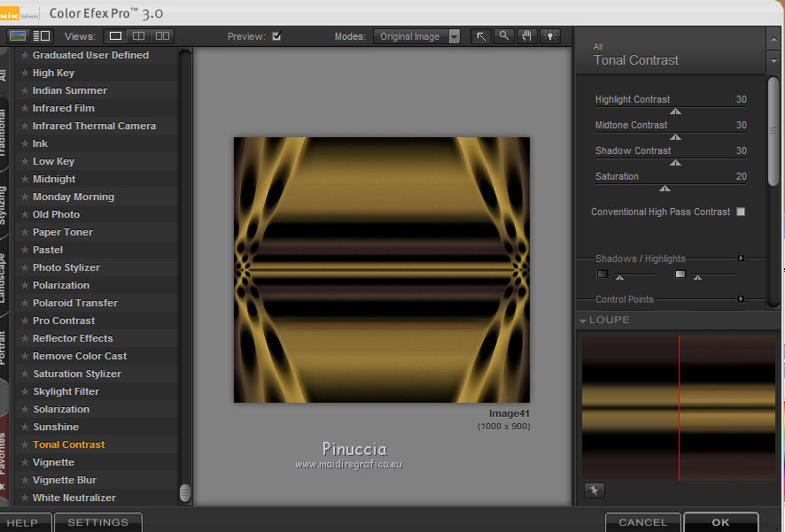Viewport: 785px width, 532px height.
Task: Expand the Shadows / Highlights section
Action: point(741,258)
